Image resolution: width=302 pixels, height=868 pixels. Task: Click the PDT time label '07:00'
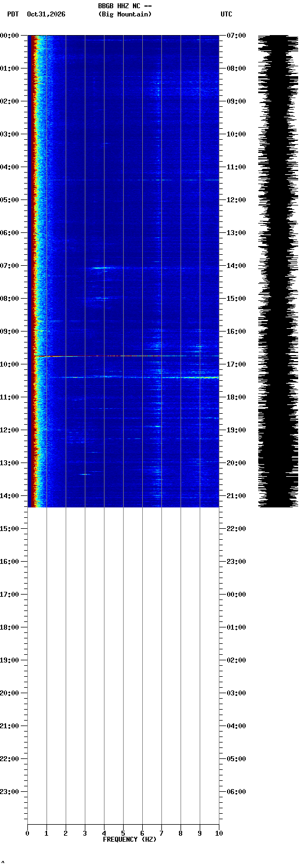coord(9,266)
